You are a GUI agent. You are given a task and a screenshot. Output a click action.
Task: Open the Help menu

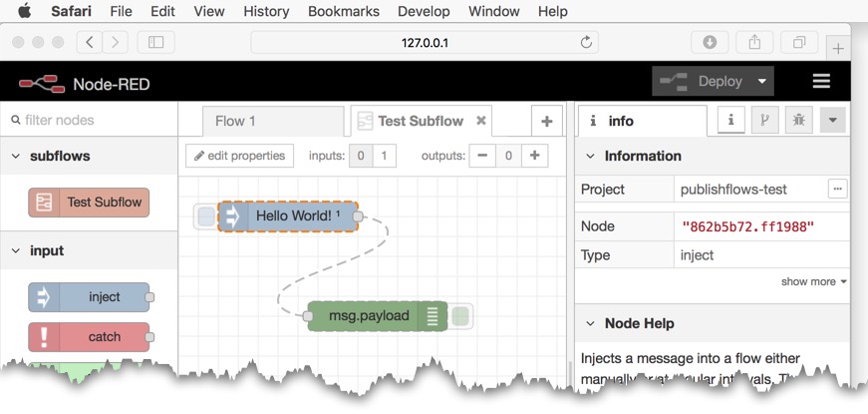[552, 11]
